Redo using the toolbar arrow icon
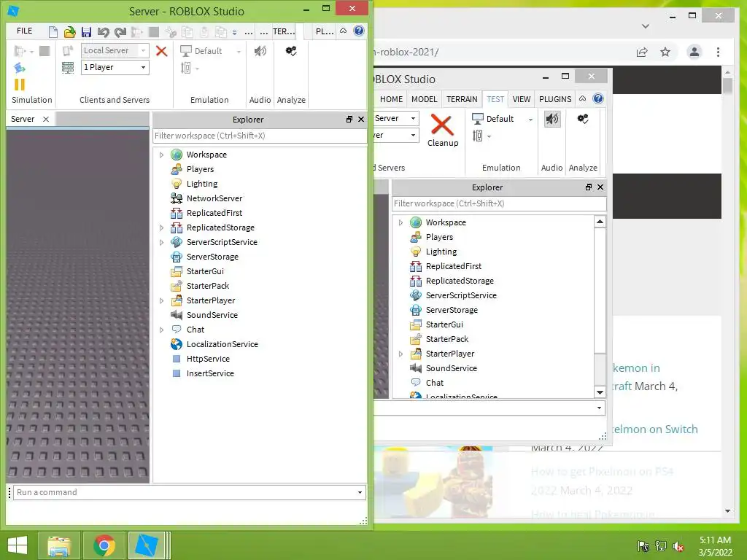This screenshot has height=560, width=747. [120, 32]
